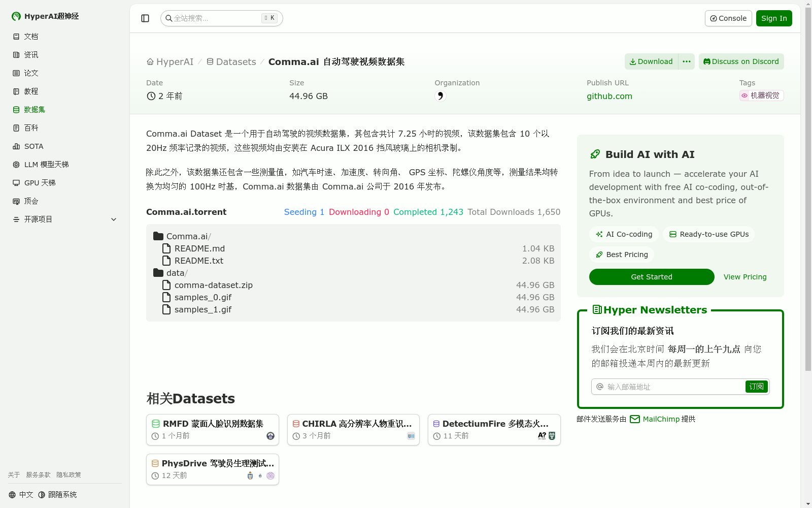The width and height of the screenshot is (812, 508).
Task: Open the github.com publish URL
Action: coord(610,96)
